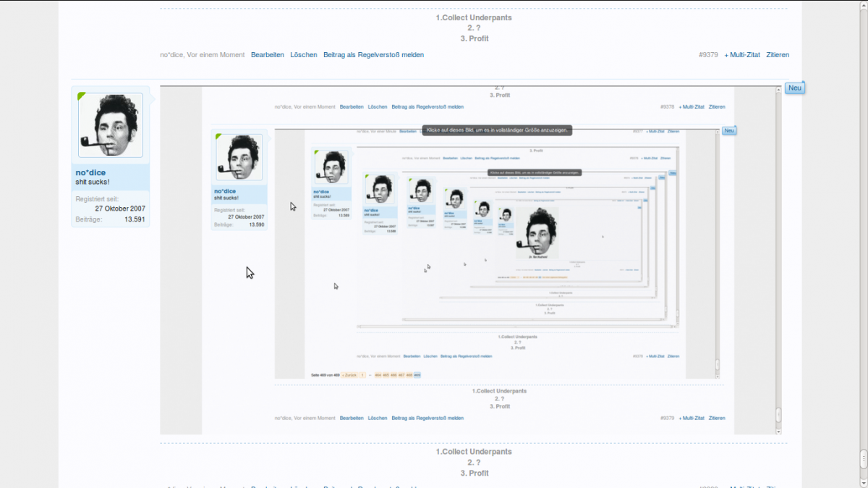Click the dark "Klicke auf dieses Bild" tooltip

click(x=497, y=130)
